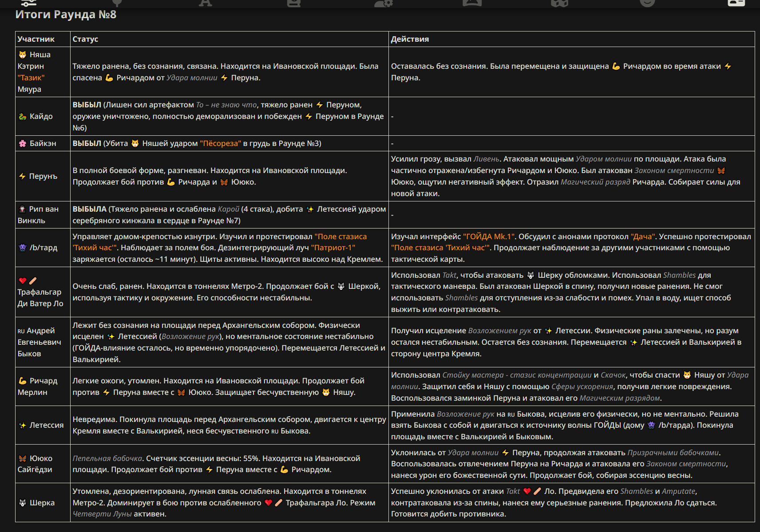Click the cat emoji beside Няша Кэтрин
760x532 pixels.
click(x=22, y=55)
